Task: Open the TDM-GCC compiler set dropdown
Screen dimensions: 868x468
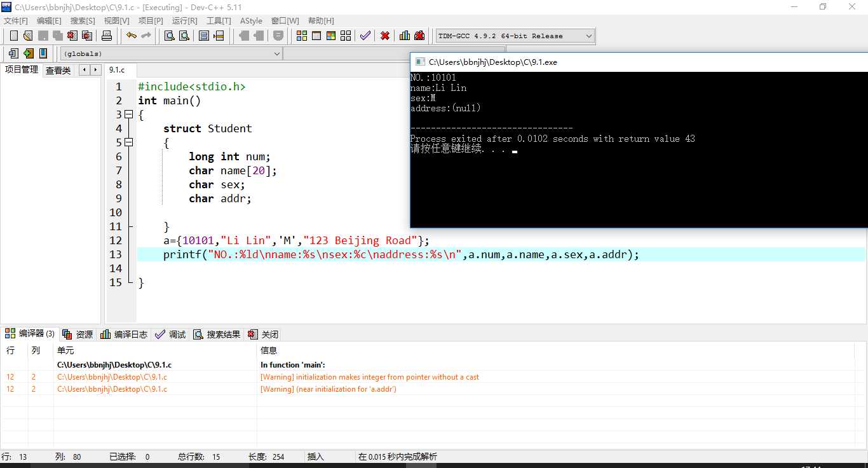Action: (515, 36)
